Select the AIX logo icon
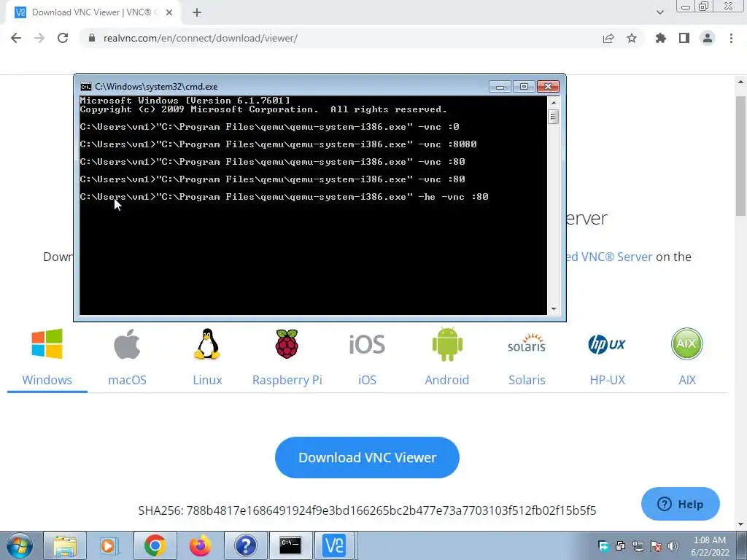Screen dimensions: 747x560 [686, 344]
